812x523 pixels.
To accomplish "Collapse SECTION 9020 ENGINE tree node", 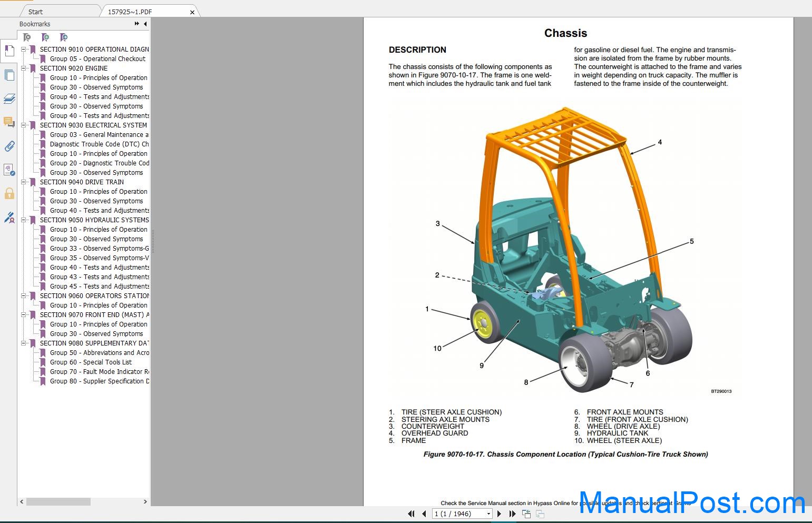I will 23,68.
